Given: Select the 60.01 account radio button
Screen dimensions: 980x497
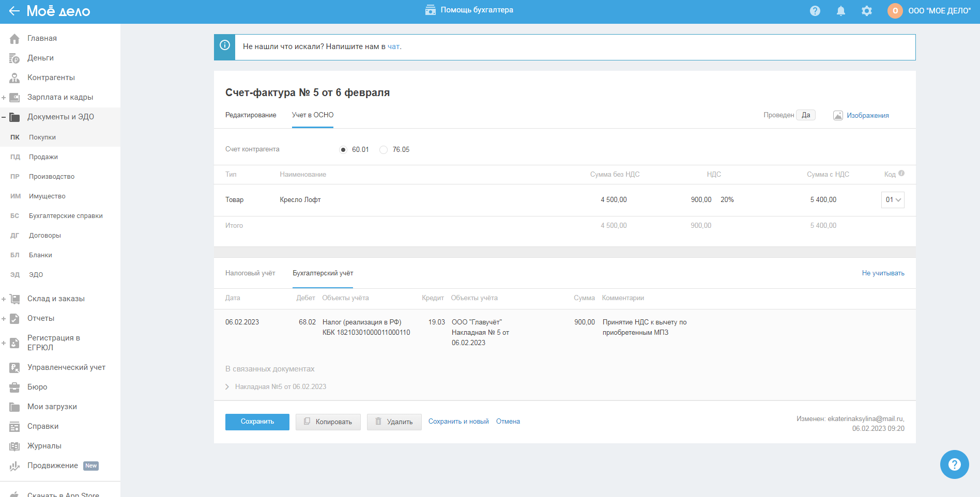Looking at the screenshot, I should coord(343,150).
